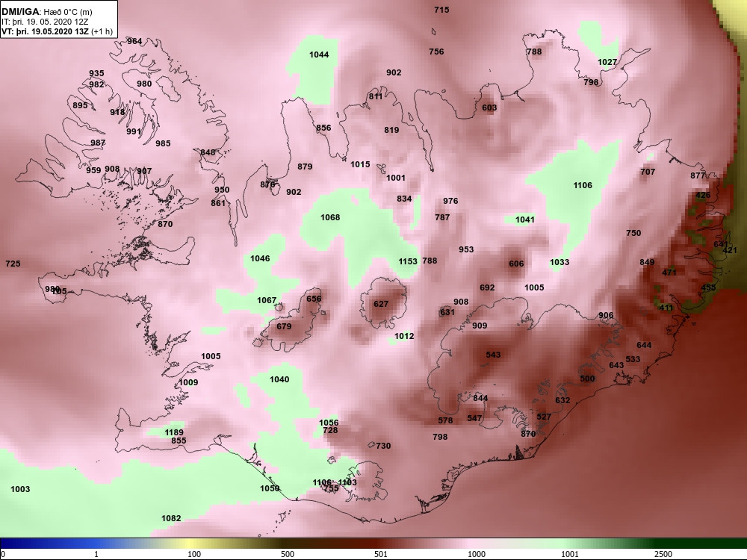Click the map value 715
The width and height of the screenshot is (747, 560).
(441, 10)
